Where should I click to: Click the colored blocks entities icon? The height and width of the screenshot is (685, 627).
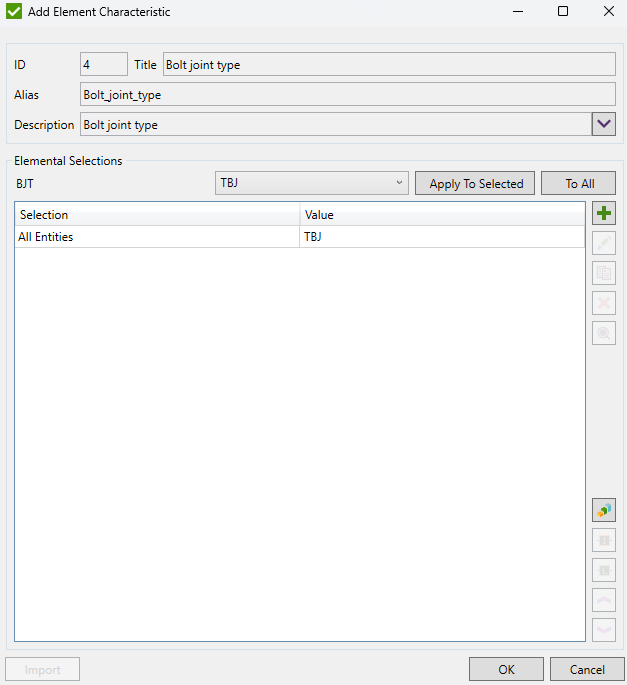604,510
